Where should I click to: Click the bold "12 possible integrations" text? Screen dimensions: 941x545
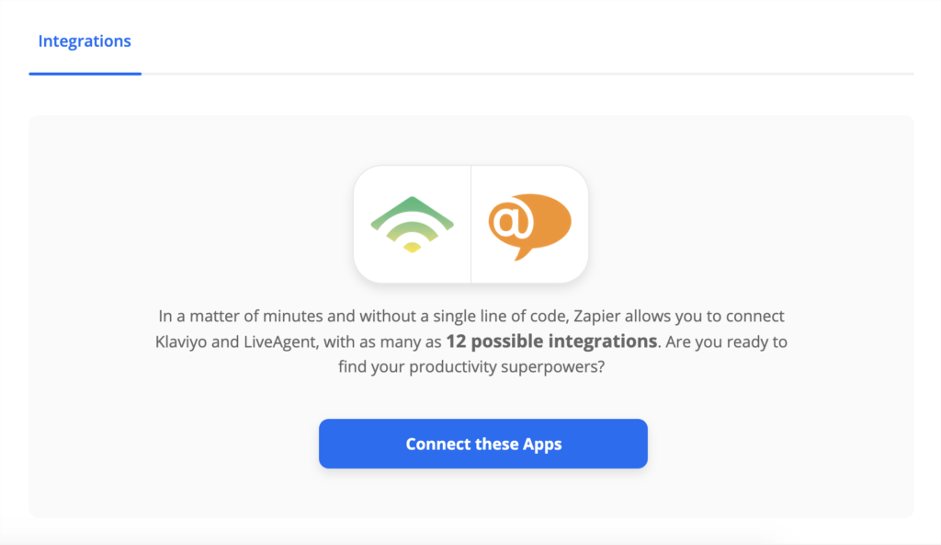pos(551,341)
